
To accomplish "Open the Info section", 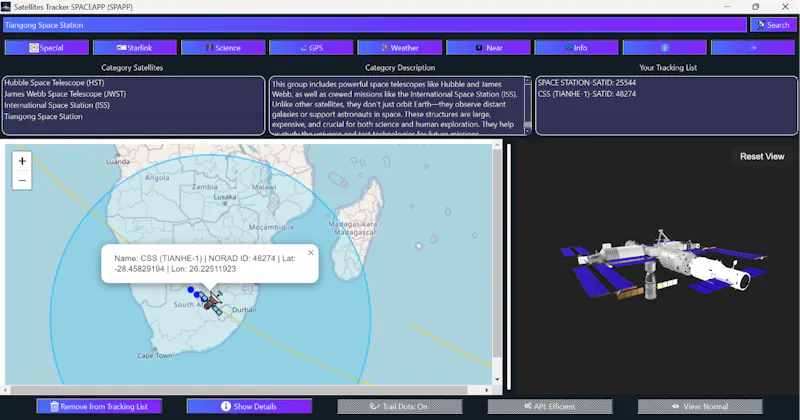I will coord(577,47).
